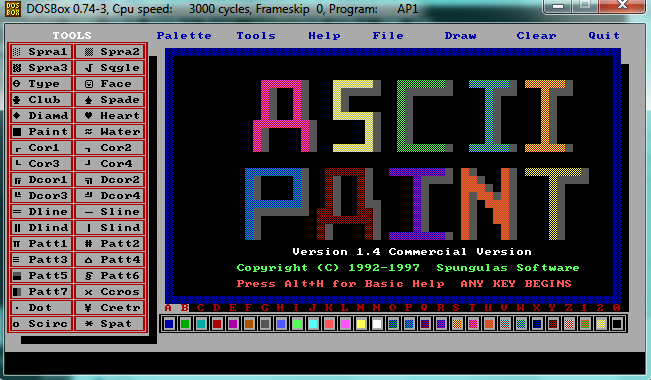
Task: Pick the Cretr yen-symbol tool
Action: coord(110,307)
